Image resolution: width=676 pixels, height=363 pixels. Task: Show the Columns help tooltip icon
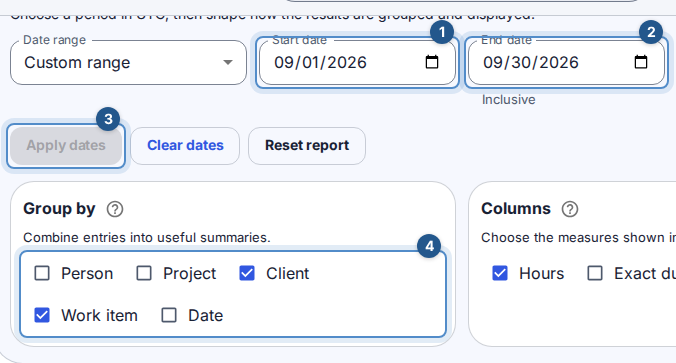(x=570, y=209)
